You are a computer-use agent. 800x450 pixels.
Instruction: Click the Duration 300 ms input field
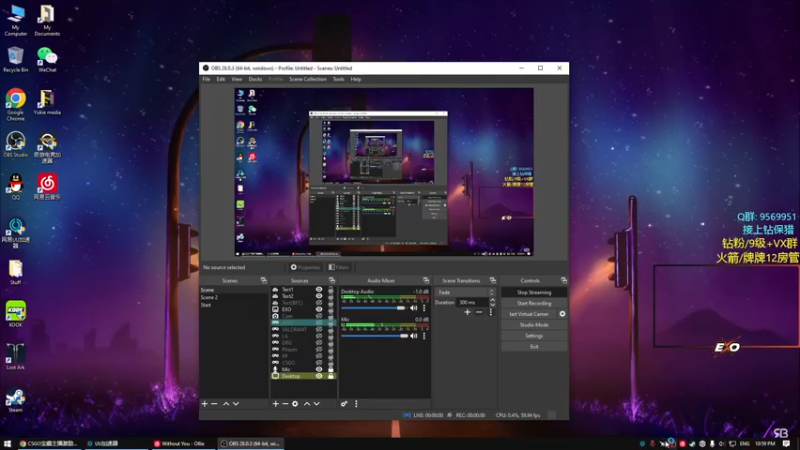(x=472, y=302)
